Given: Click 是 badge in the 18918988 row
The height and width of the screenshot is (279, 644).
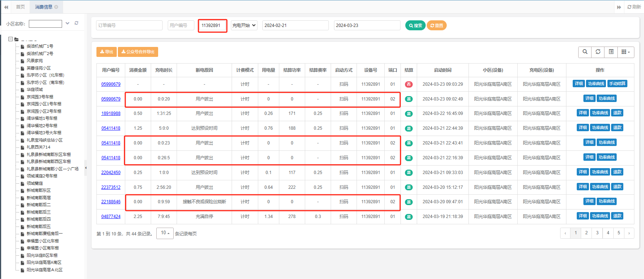Looking at the screenshot, I should pos(409,113).
